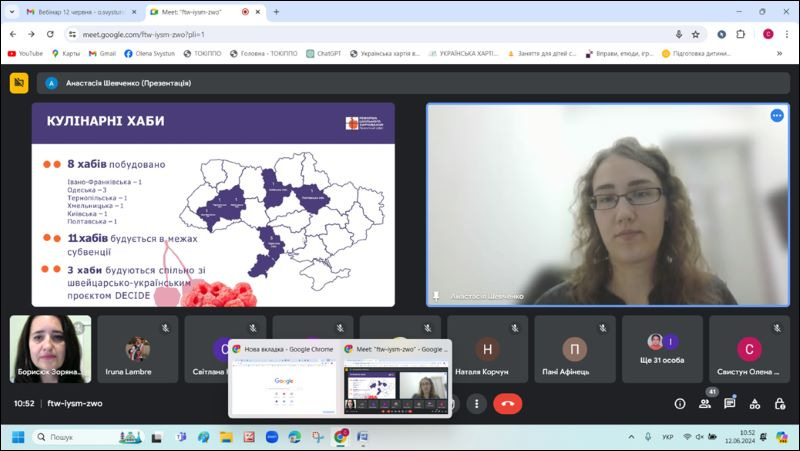
Task: Open new browser tab with plus
Action: [x=276, y=12]
